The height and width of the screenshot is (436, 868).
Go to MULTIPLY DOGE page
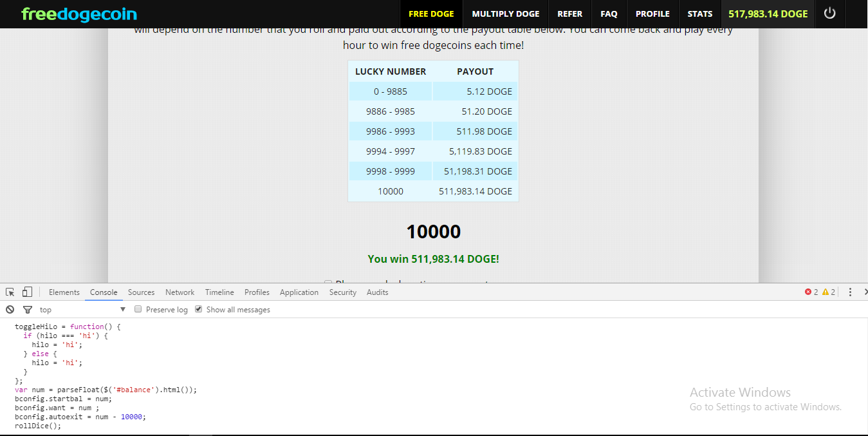pos(506,14)
